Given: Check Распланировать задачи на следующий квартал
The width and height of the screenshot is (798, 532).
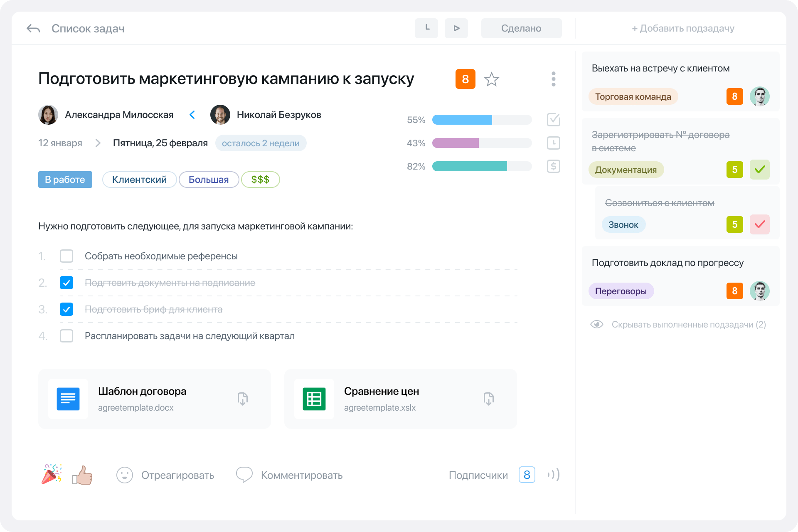Looking at the screenshot, I should click(66, 336).
